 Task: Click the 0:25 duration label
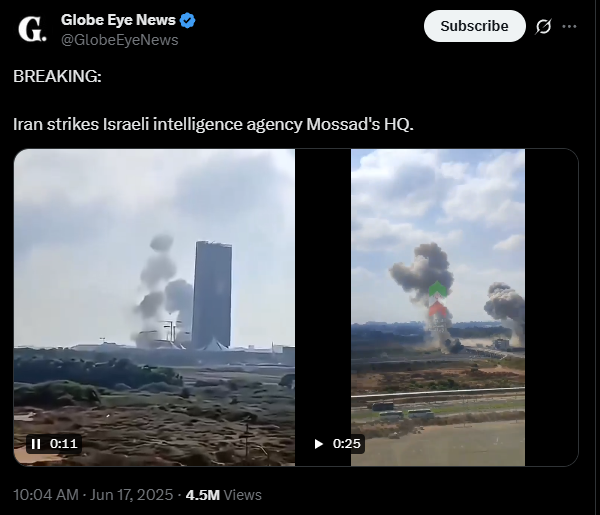point(346,444)
